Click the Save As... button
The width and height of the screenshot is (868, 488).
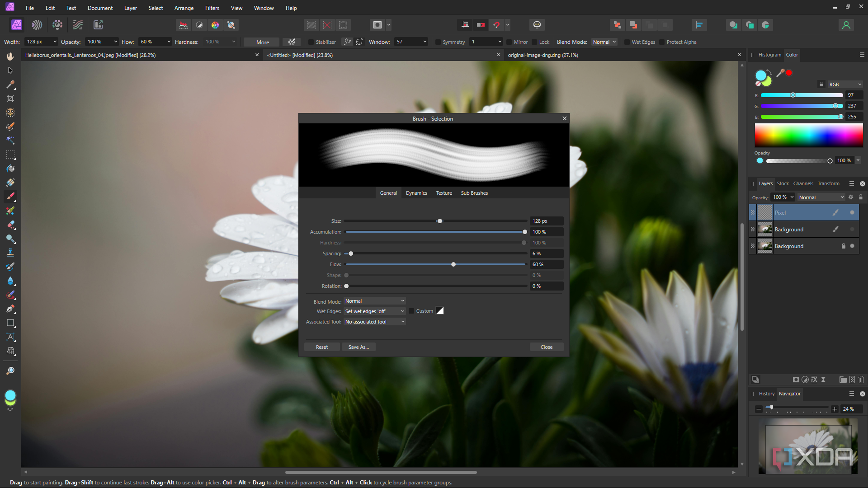coord(359,347)
